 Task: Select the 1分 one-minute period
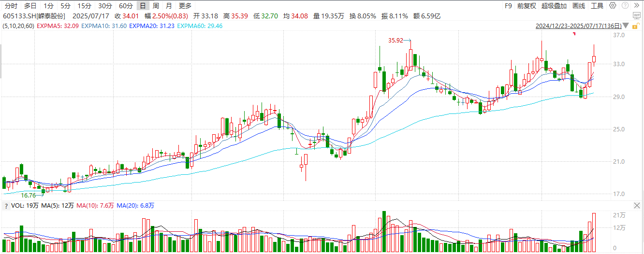tap(48, 6)
